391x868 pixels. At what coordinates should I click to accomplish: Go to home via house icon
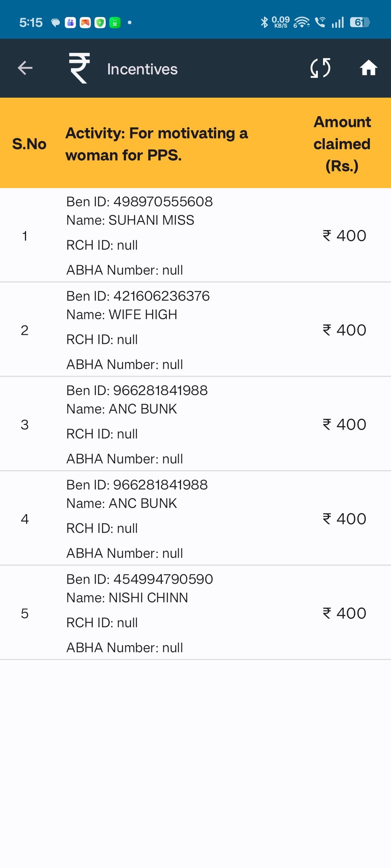[369, 68]
